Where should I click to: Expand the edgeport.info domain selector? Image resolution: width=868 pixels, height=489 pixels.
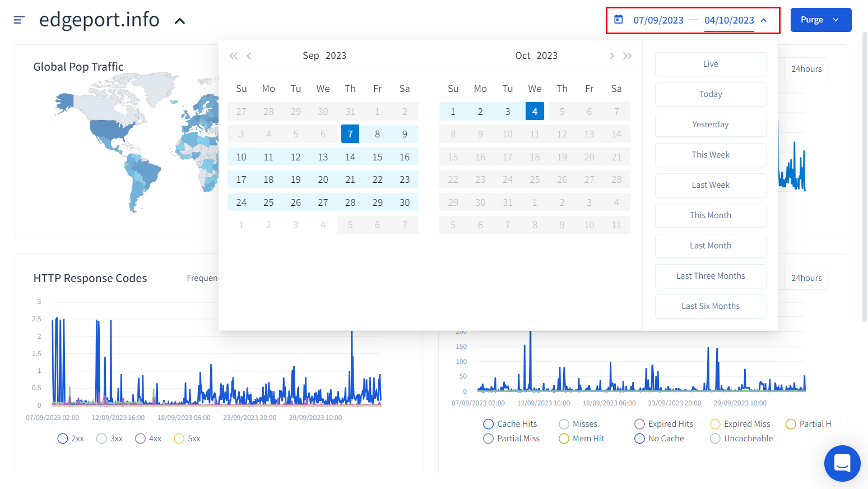pyautogui.click(x=180, y=21)
